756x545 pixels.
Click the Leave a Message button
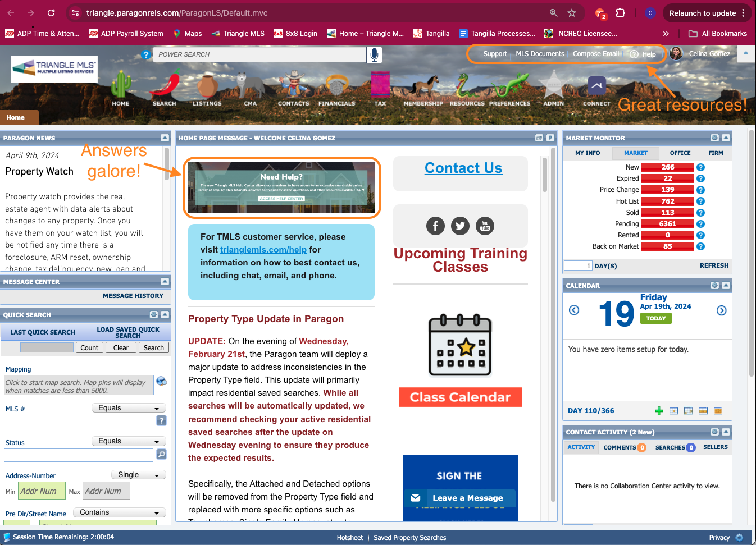coord(461,498)
